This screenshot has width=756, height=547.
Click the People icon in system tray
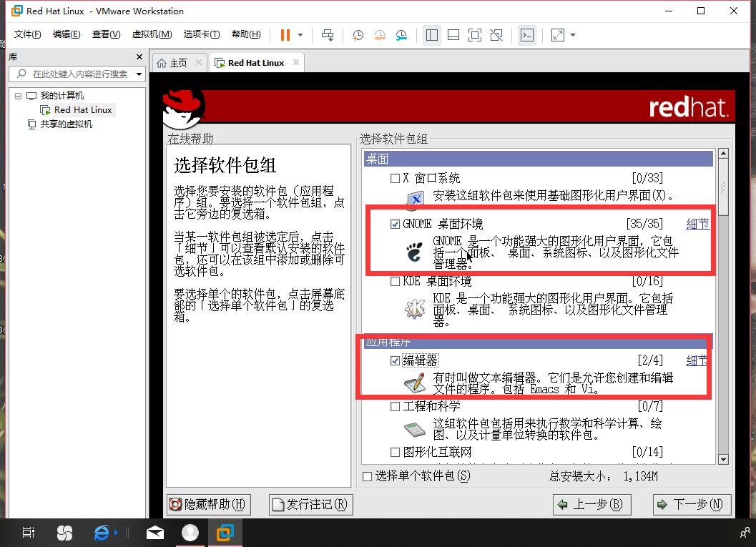click(745, 533)
